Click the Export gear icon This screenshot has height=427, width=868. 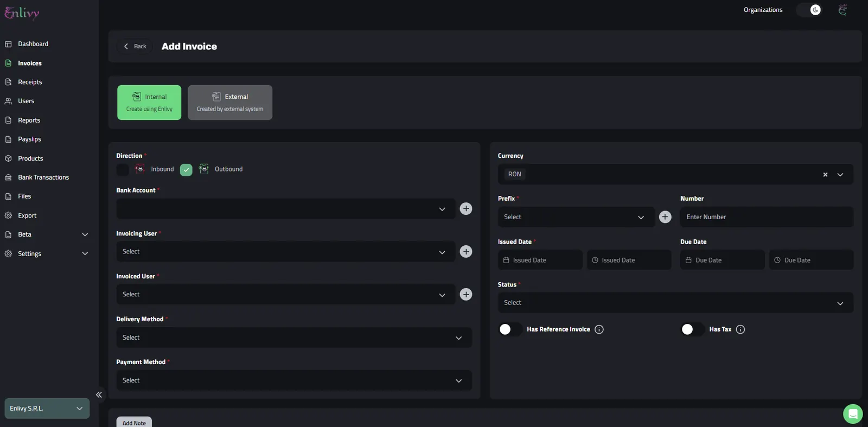coord(8,215)
